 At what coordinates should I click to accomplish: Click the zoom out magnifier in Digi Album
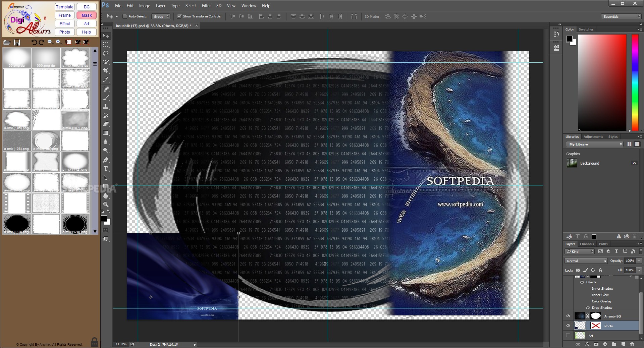[x=50, y=42]
